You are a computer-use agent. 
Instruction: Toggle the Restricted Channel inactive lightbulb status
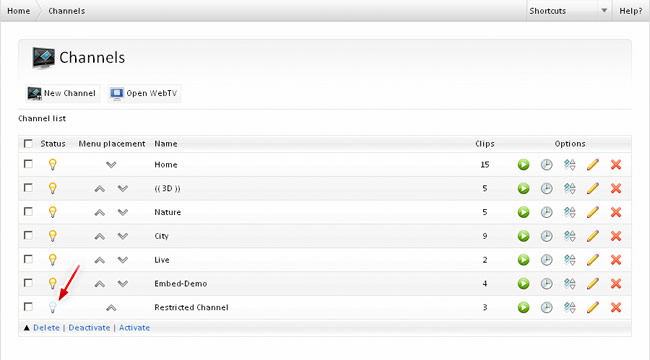click(x=52, y=307)
